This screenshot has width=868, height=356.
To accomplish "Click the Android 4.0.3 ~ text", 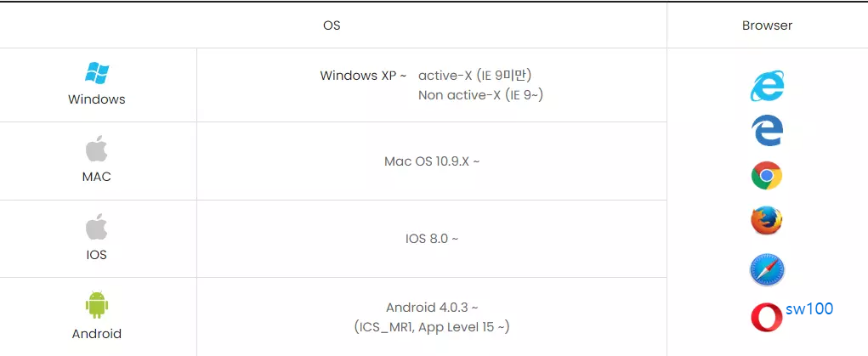I will 432,308.
